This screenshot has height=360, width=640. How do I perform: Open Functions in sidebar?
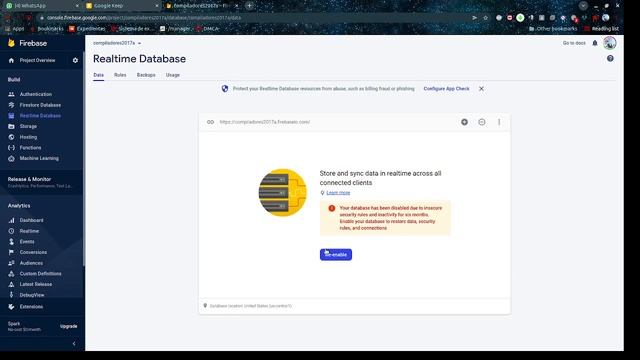pyautogui.click(x=30, y=148)
